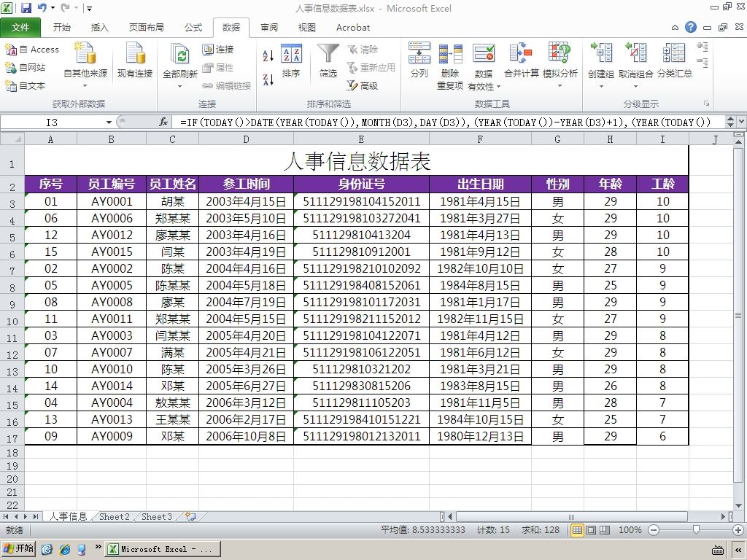Switch to page break preview in status bar
The width and height of the screenshot is (747, 560).
click(x=605, y=529)
